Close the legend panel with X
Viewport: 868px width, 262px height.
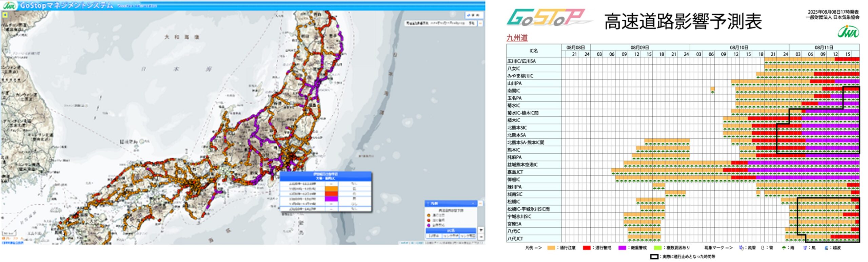pyautogui.click(x=473, y=203)
